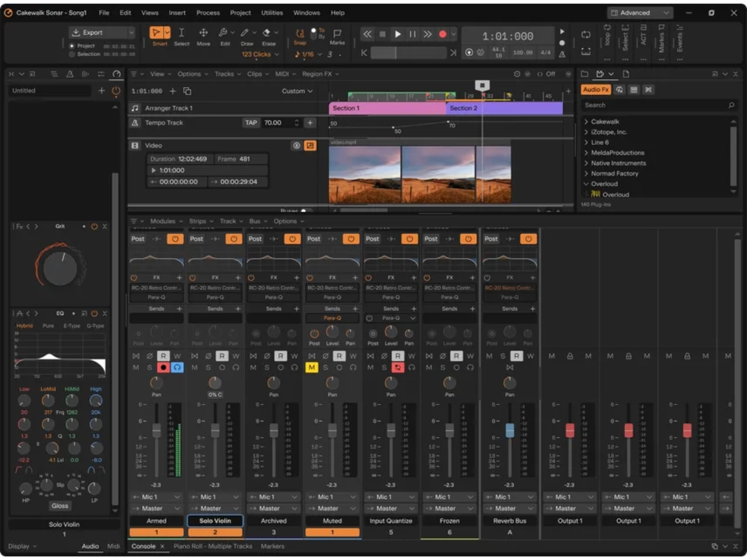Collapse the Overloud plug-in folder

click(586, 184)
